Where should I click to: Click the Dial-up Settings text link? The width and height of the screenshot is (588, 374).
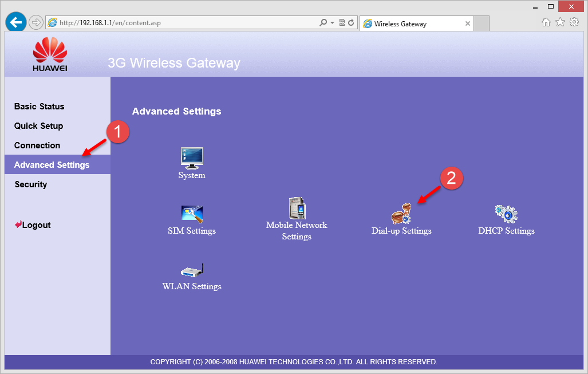pos(401,231)
